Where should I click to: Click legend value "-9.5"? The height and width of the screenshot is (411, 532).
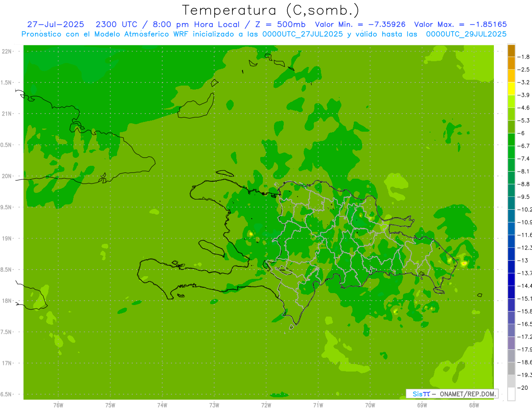tap(524, 196)
